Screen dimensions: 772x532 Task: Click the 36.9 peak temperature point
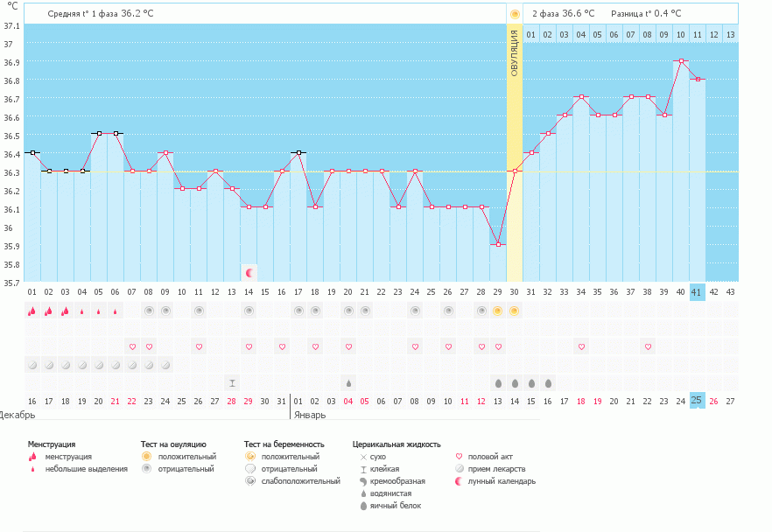[680, 61]
